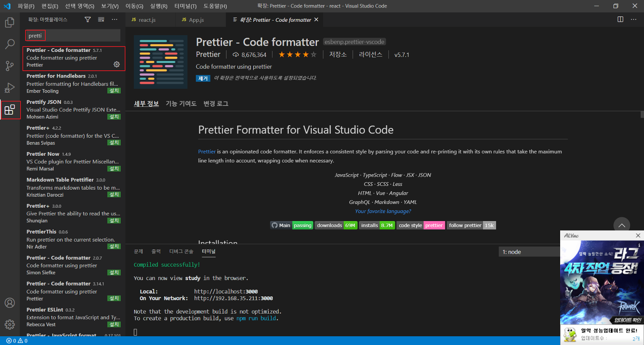Switch to the App.js editor tab
Screen dimensions: 644x345
[200, 20]
